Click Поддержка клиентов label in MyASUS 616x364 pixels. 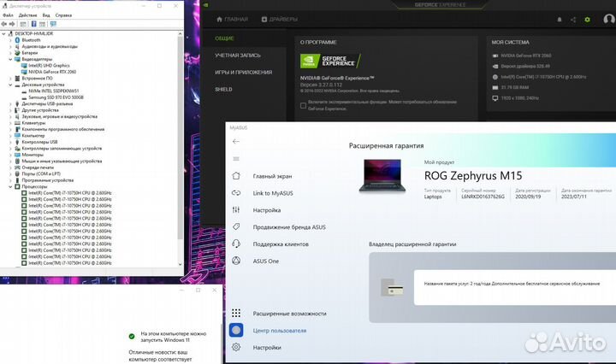[x=281, y=244]
